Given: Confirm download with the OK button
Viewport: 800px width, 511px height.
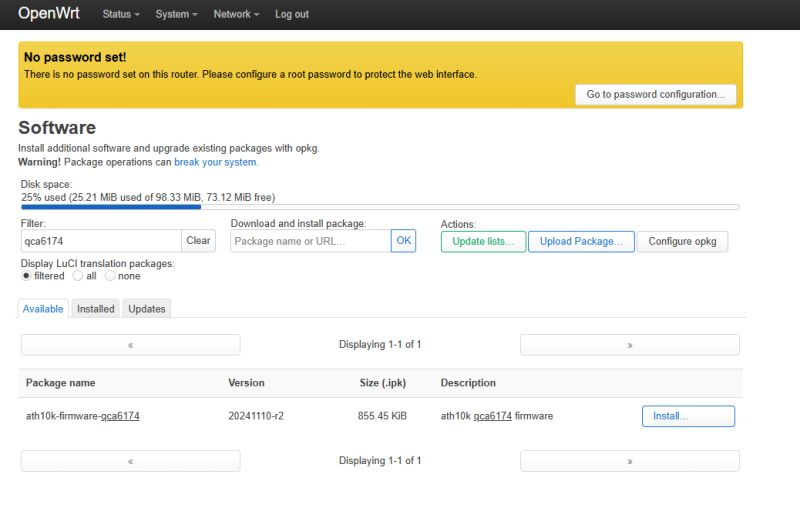Looking at the screenshot, I should point(404,241).
